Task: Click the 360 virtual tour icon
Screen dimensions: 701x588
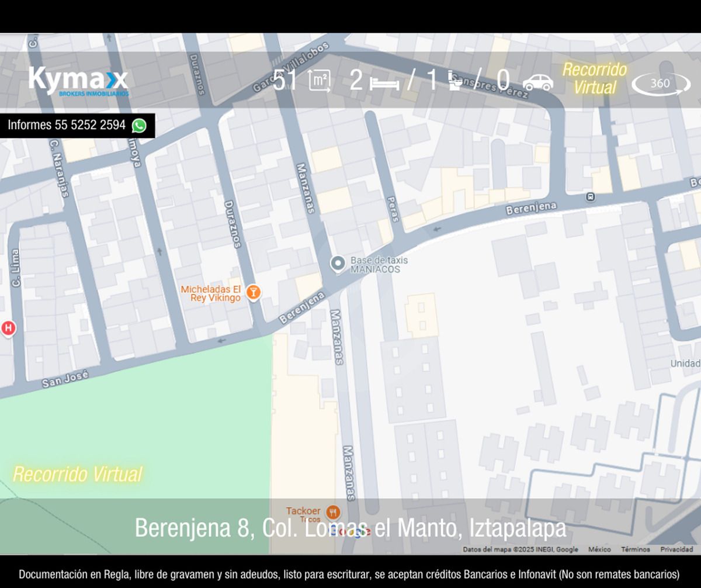Action: pyautogui.click(x=661, y=84)
